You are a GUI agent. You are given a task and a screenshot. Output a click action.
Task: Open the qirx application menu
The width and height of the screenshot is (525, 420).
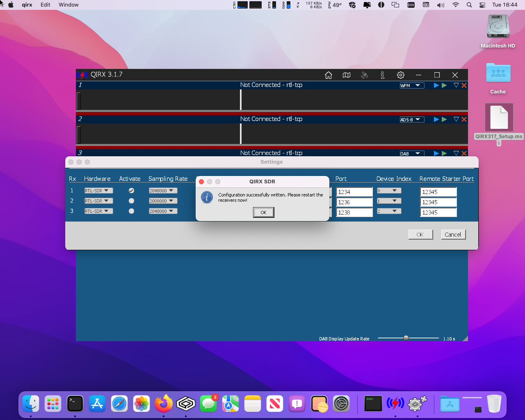(27, 5)
